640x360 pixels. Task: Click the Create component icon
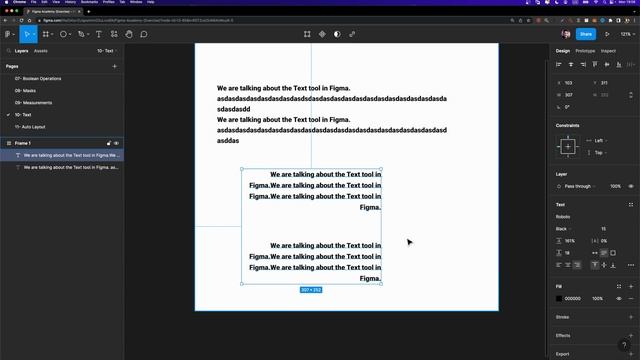tap(322, 34)
